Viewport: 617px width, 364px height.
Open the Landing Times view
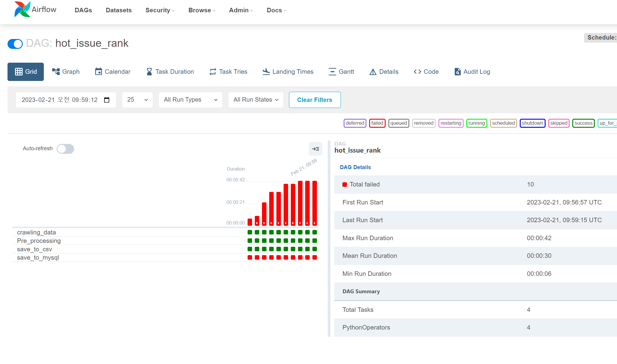[x=288, y=72]
